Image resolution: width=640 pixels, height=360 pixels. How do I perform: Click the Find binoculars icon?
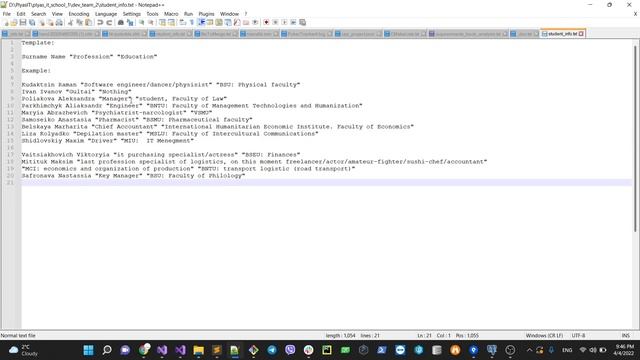[x=121, y=22]
